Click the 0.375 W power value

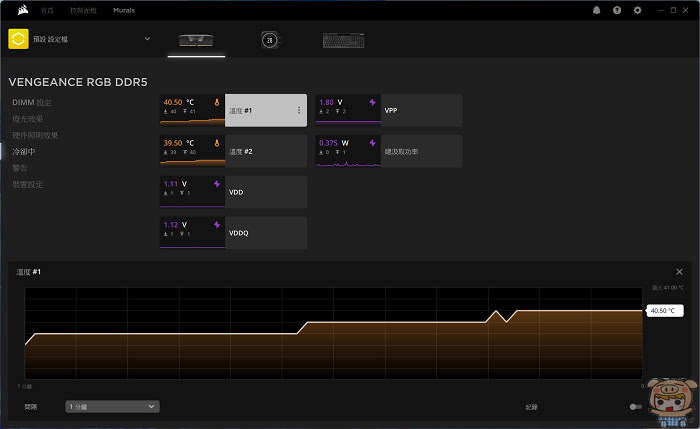click(334, 143)
